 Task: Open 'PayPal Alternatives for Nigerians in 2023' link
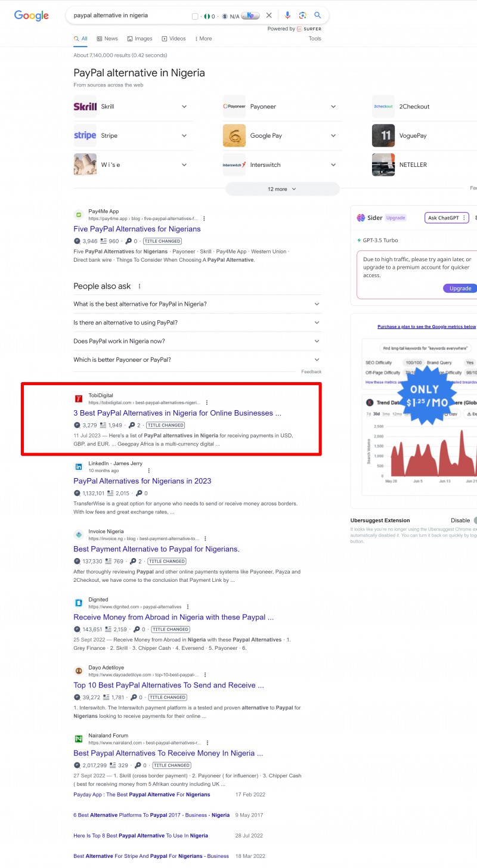tap(143, 481)
